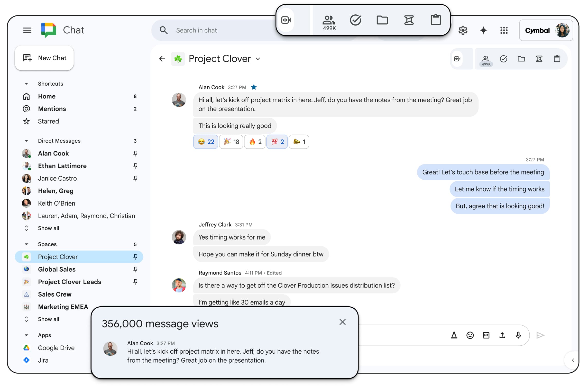The height and width of the screenshot is (386, 588).
Task: Close the message views popup
Action: [342, 322]
